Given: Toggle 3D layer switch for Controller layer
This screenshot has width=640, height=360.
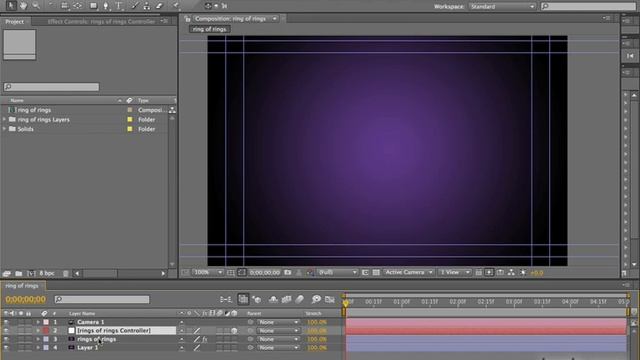Looking at the screenshot, I should (x=234, y=331).
